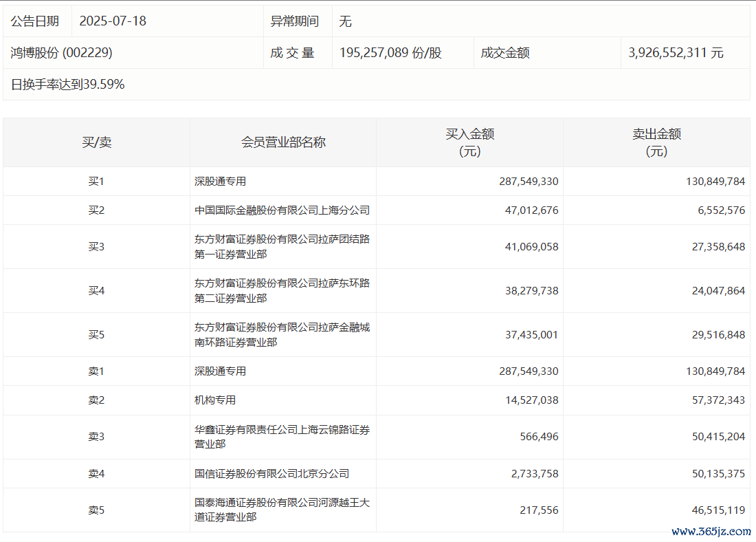The height and width of the screenshot is (542, 756).
Task: Click 华鑫证券上海云锦路证券营业部
Action: (x=282, y=436)
